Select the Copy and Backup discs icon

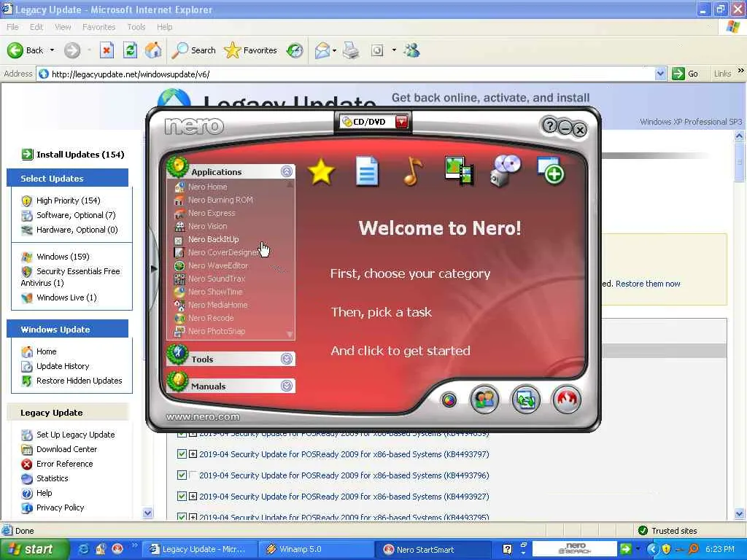tap(506, 171)
